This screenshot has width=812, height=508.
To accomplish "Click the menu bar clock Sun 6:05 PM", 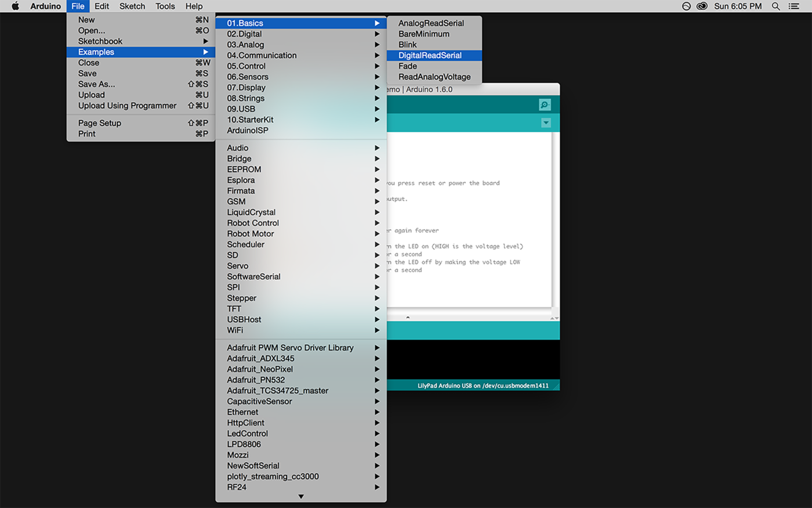I will coord(738,6).
